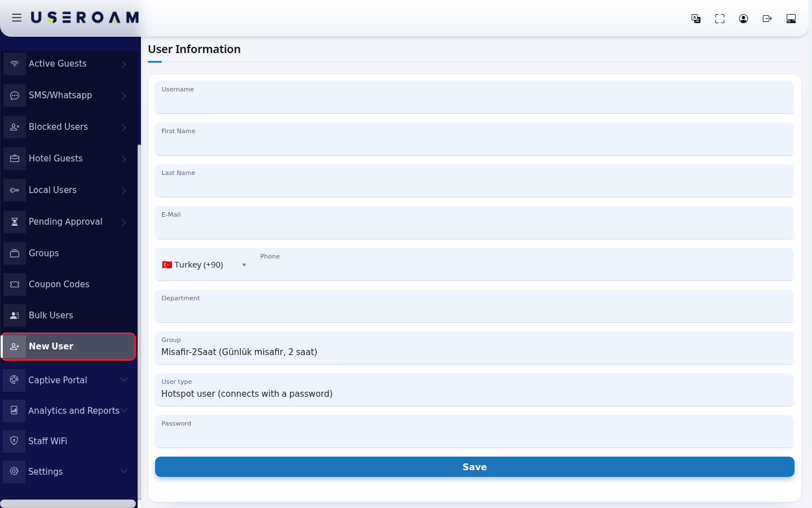The image size is (812, 508).
Task: Click the Blocked Users icon
Action: pos(15,127)
